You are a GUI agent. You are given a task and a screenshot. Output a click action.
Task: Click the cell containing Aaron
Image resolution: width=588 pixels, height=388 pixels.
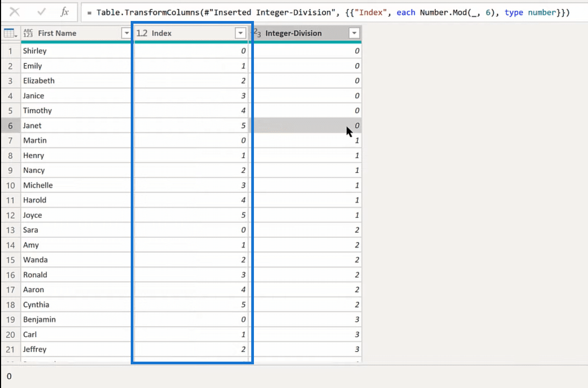[76, 290]
